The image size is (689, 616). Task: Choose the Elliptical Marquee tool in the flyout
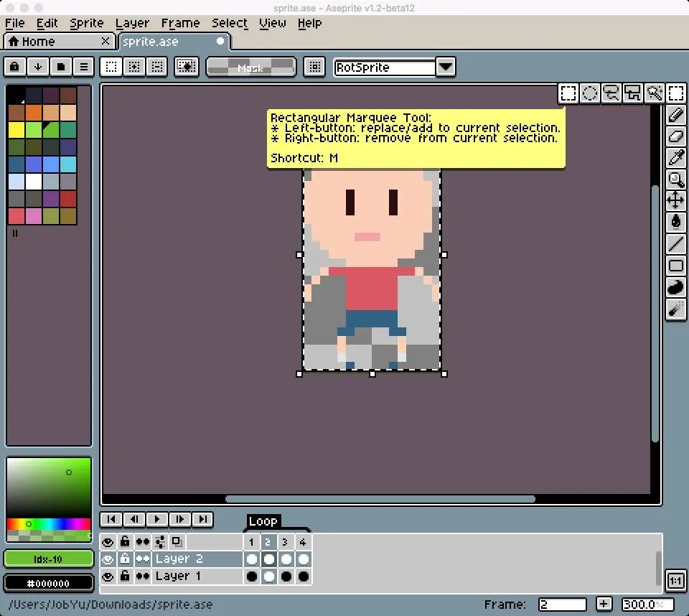tap(590, 93)
